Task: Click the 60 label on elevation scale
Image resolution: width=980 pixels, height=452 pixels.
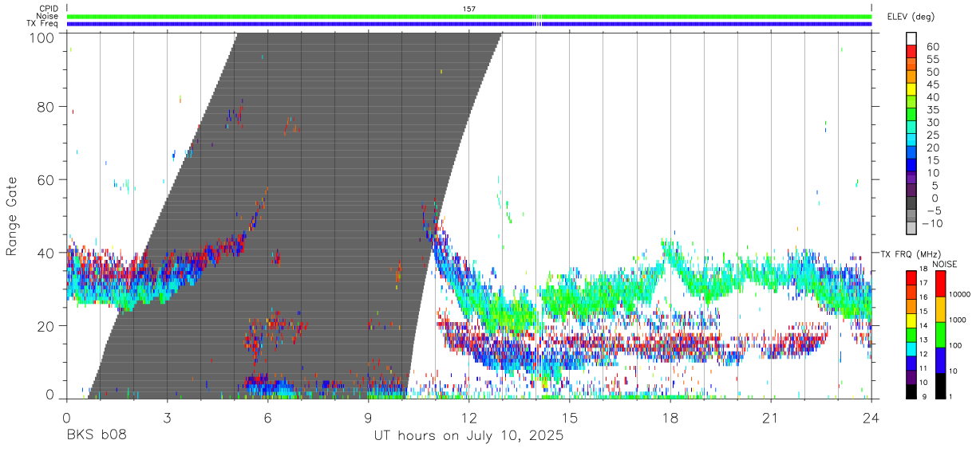Action: click(932, 47)
